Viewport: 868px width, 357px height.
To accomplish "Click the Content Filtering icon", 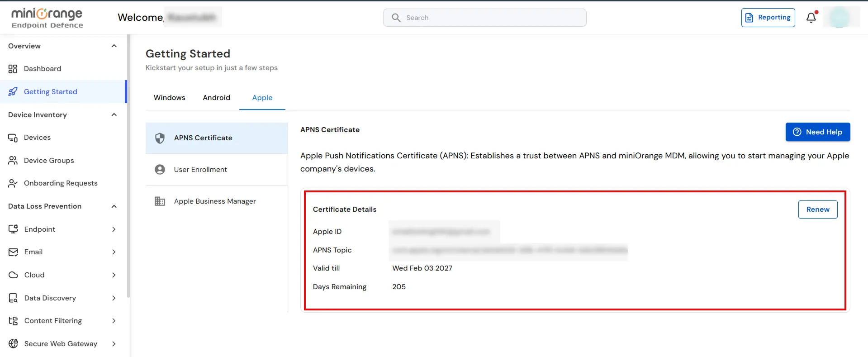I will pyautogui.click(x=13, y=321).
